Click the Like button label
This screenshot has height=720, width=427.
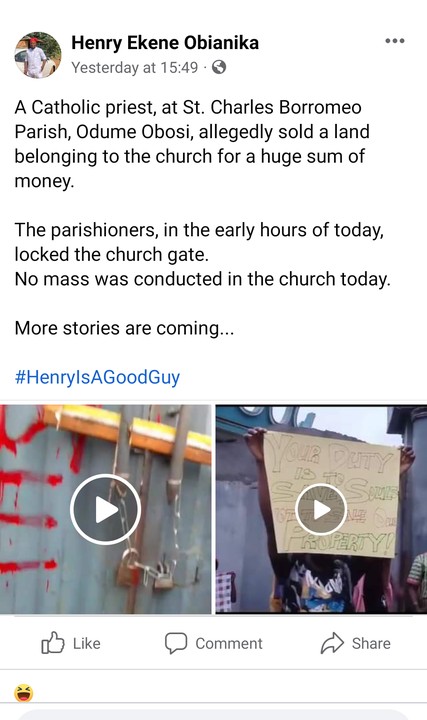pos(86,643)
